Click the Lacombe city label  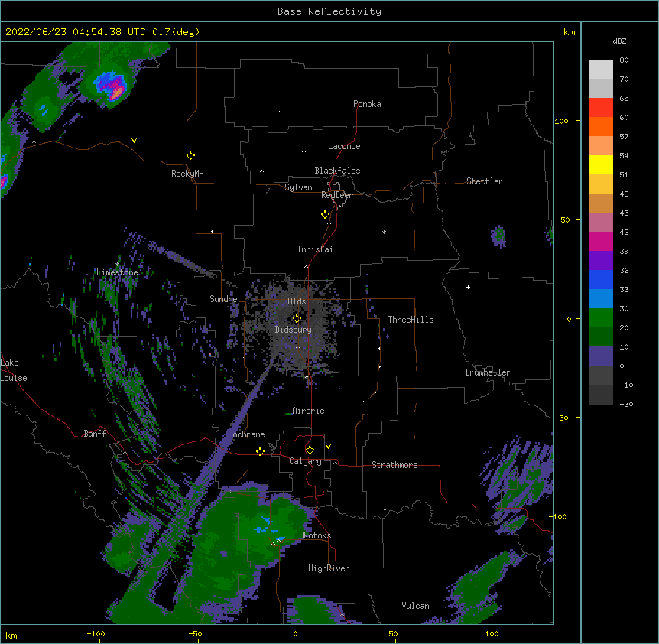click(344, 146)
